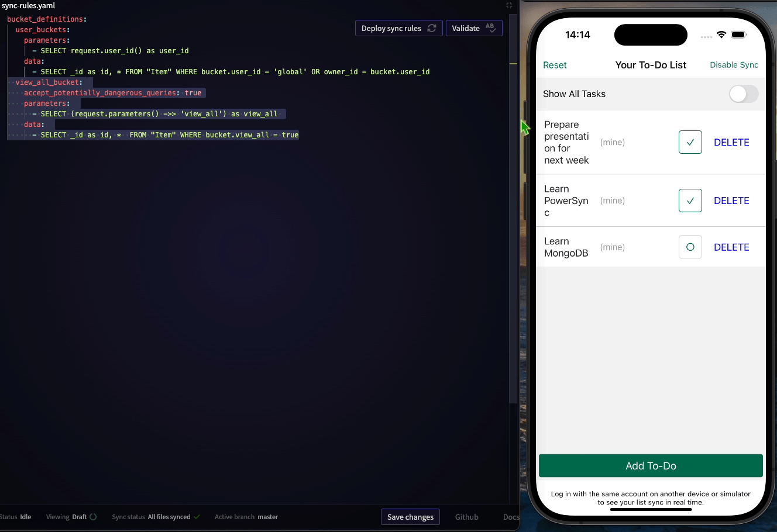Tap the battery icon on the simulated phone
This screenshot has width=777, height=532.
pos(739,34)
